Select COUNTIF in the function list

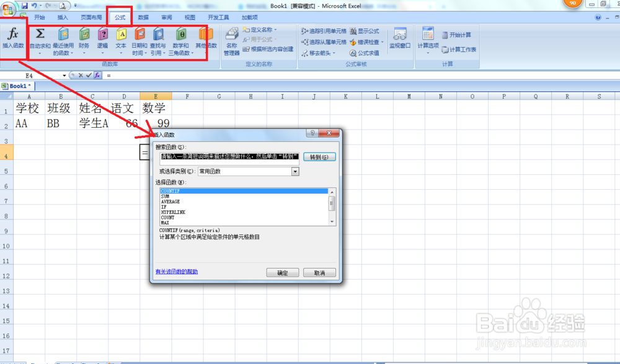pos(244,191)
